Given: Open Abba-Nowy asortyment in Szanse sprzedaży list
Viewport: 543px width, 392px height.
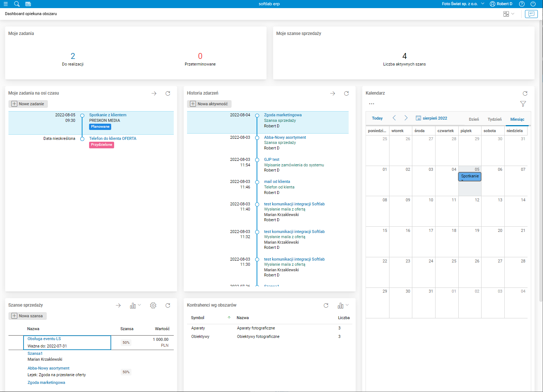Looking at the screenshot, I should point(49,368).
